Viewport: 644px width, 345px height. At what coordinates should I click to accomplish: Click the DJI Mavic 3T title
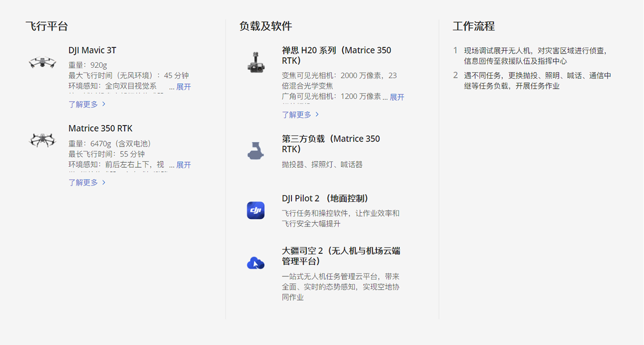(93, 50)
